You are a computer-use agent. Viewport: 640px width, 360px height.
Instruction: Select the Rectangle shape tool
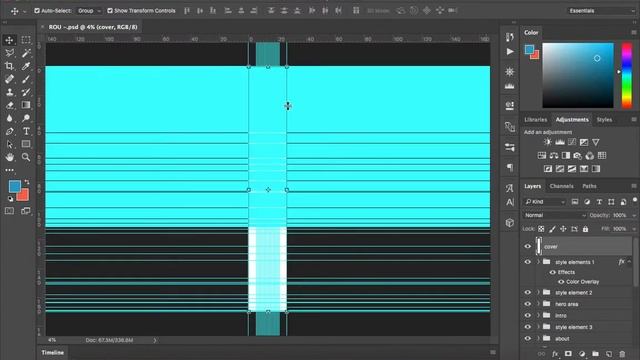pyautogui.click(x=26, y=144)
